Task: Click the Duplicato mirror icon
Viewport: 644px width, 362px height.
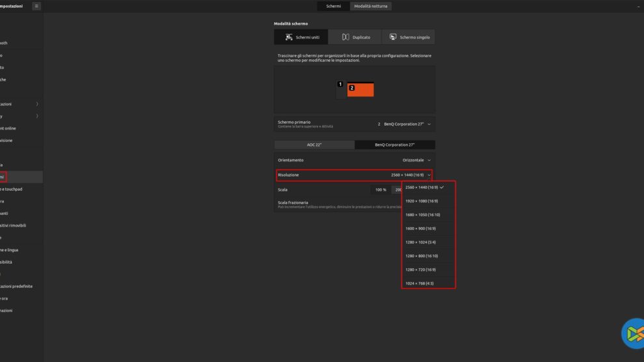Action: (x=345, y=37)
